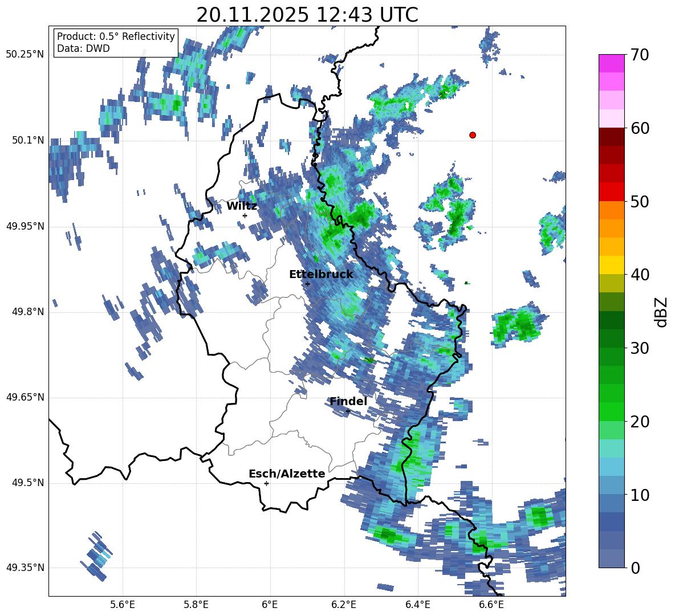The image size is (675, 616).
Task: Click the Findel station label
Action: [348, 401]
